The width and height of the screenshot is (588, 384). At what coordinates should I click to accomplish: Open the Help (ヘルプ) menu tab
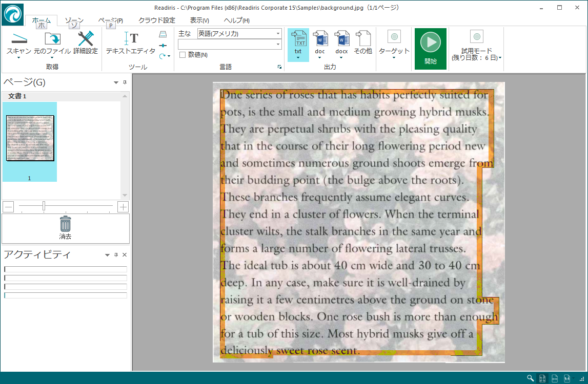click(236, 20)
